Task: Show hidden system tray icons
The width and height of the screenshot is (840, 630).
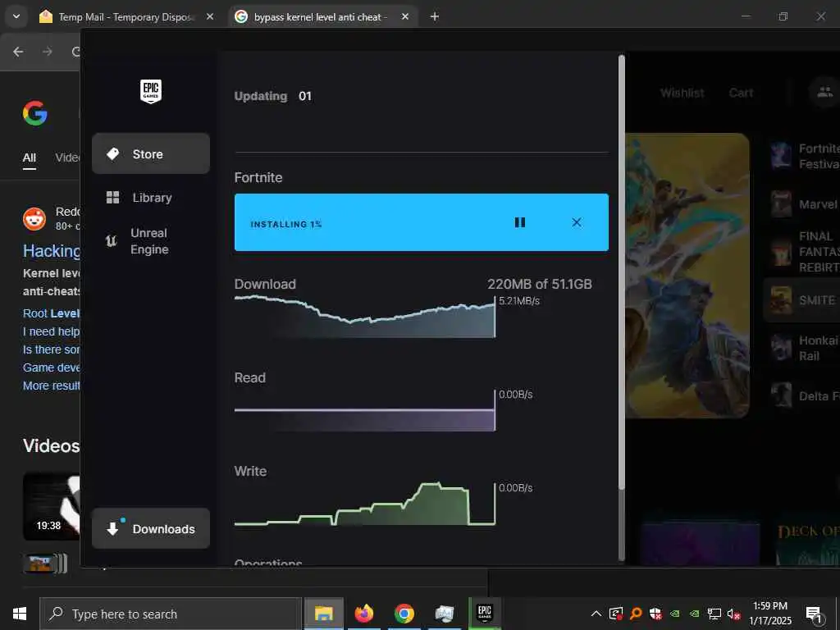Action: 596,614
